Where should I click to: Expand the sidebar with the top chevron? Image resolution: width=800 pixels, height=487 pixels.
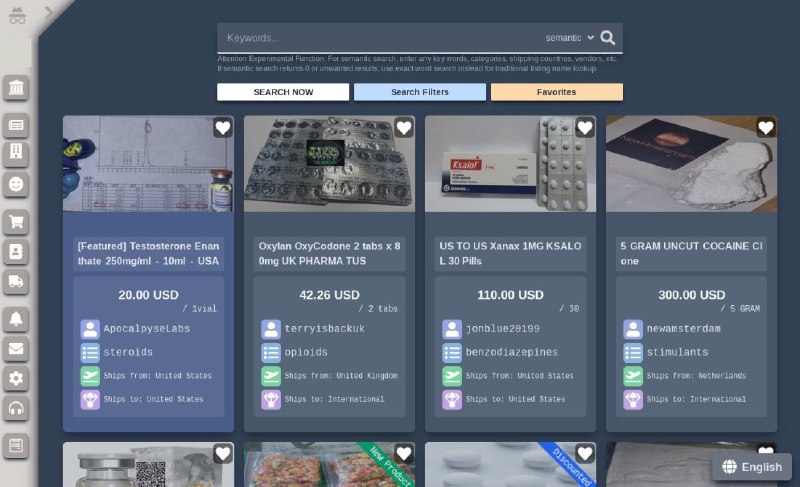[x=47, y=12]
